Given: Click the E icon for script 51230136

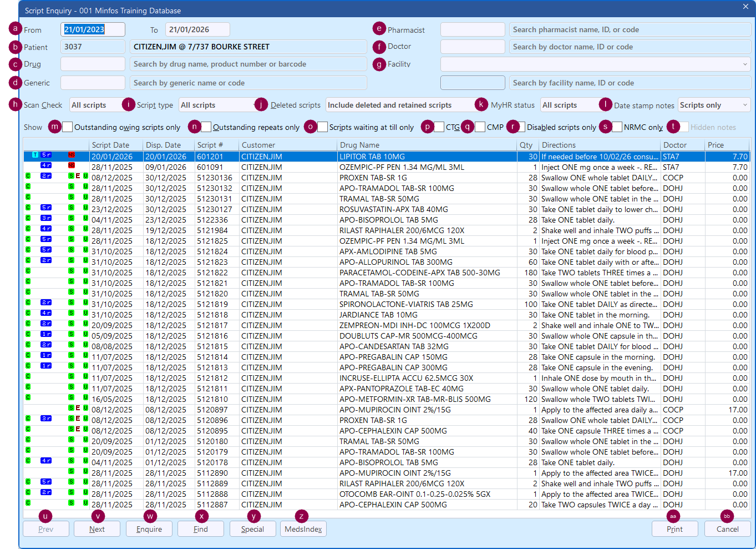Looking at the screenshot, I should coord(78,176).
